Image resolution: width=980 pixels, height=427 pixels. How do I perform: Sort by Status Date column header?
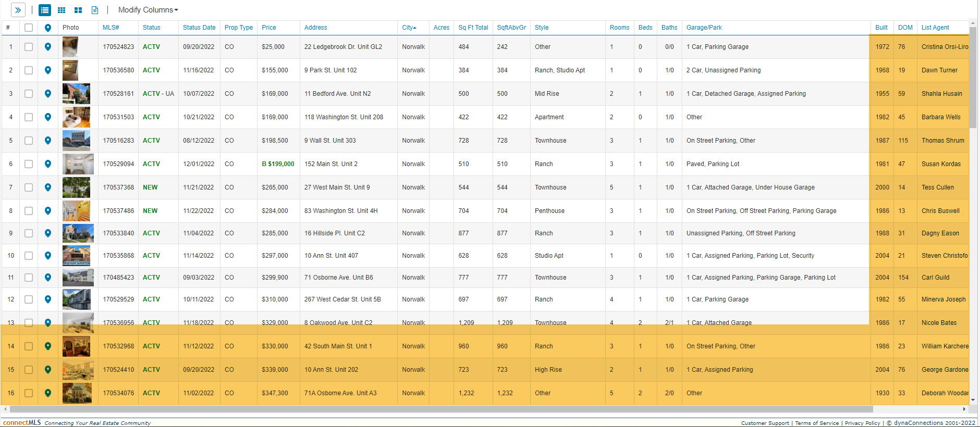(199, 28)
